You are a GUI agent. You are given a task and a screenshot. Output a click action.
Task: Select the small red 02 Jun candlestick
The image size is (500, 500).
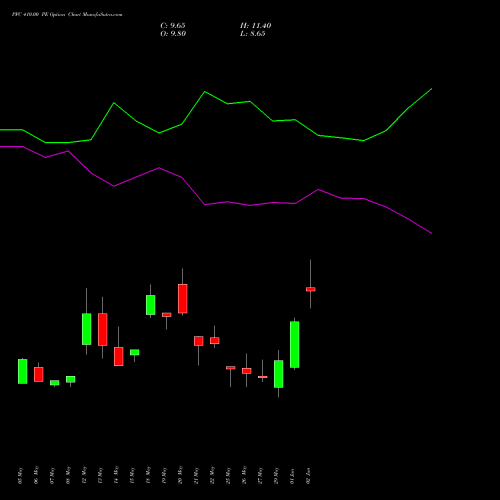311,289
